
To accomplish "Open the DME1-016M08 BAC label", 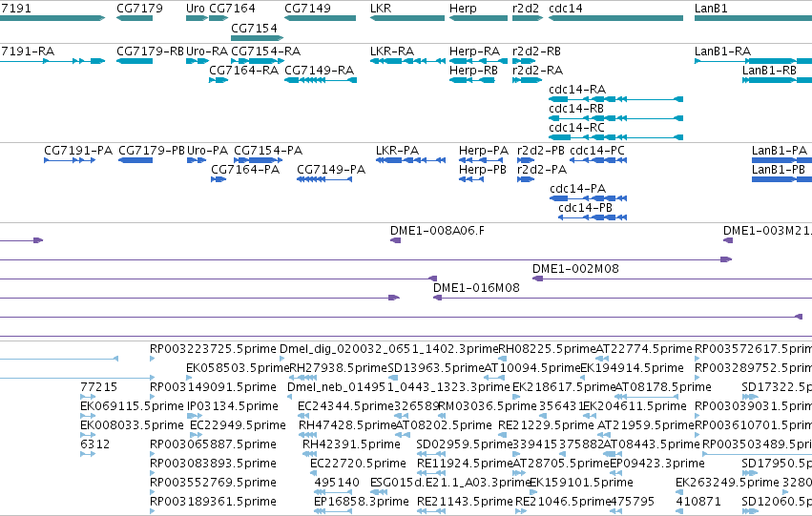I will point(476,288).
